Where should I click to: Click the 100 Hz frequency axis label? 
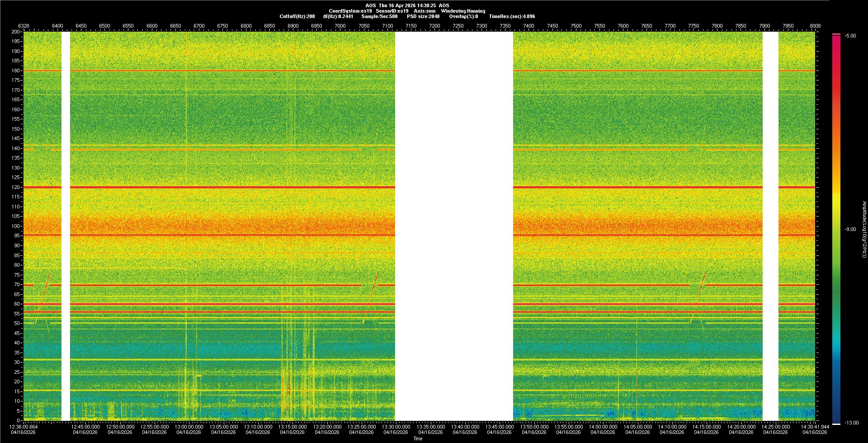pos(16,226)
